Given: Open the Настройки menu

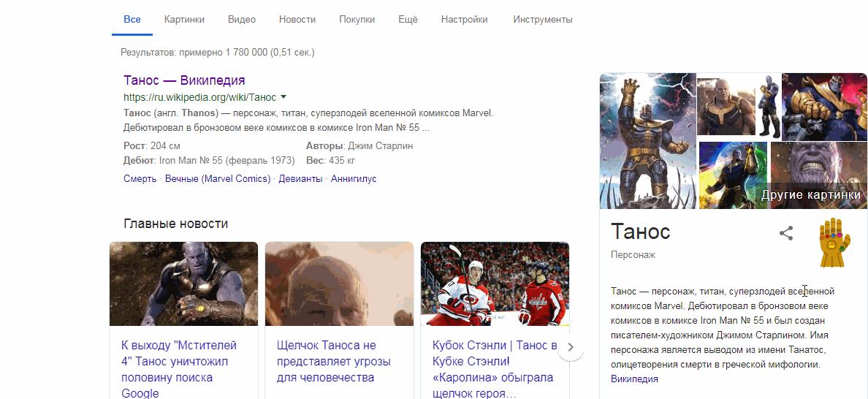Looking at the screenshot, I should point(464,20).
